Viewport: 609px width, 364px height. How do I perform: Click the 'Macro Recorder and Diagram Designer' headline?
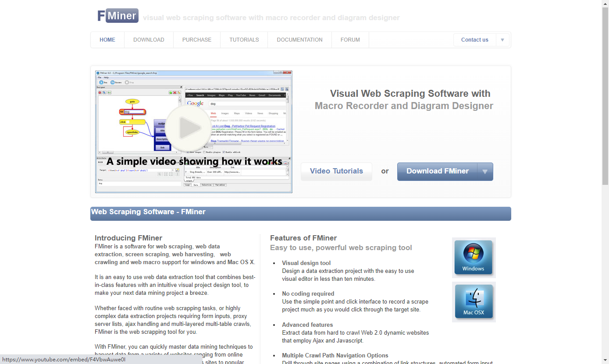pos(404,106)
